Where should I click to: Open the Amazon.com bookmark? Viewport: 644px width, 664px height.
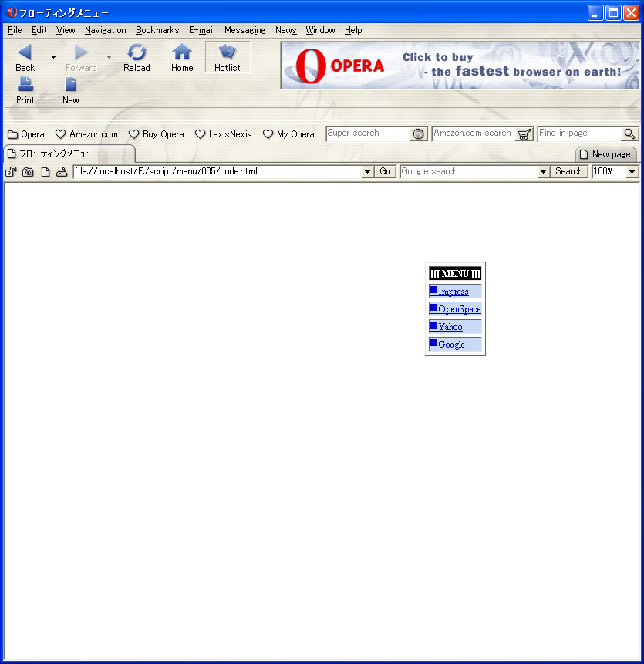[x=87, y=134]
